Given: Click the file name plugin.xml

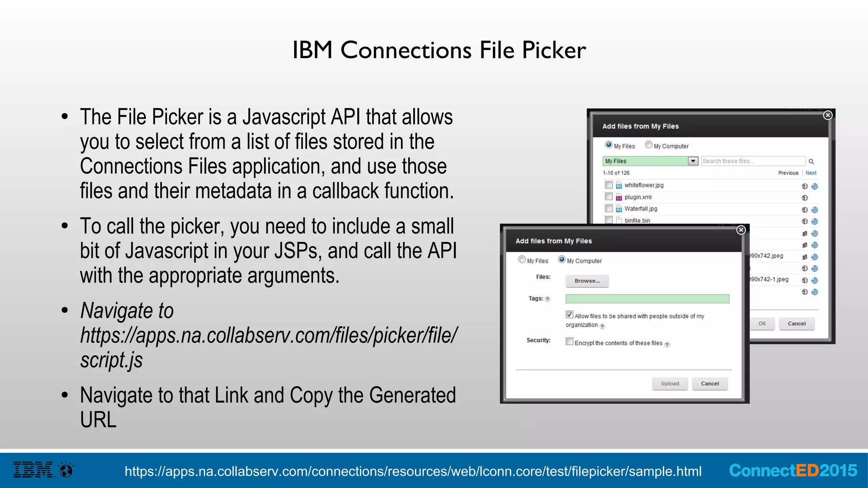Looking at the screenshot, I should tap(638, 197).
